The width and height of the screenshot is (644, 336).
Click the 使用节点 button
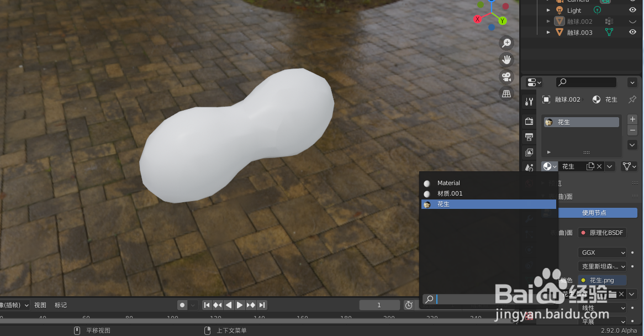point(598,212)
